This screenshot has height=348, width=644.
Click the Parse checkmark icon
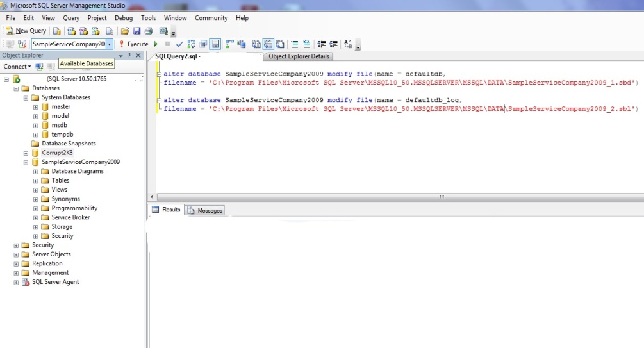click(179, 44)
